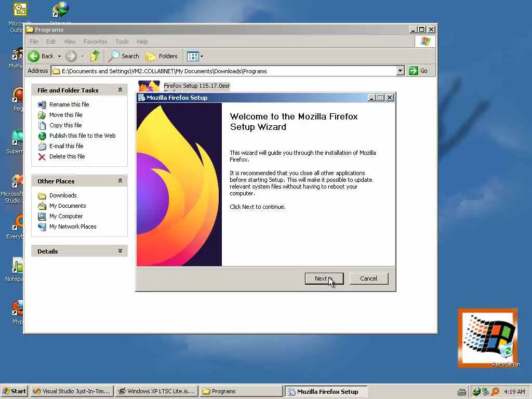Click the red Delete this file icon
The image size is (532, 399).
pos(42,157)
